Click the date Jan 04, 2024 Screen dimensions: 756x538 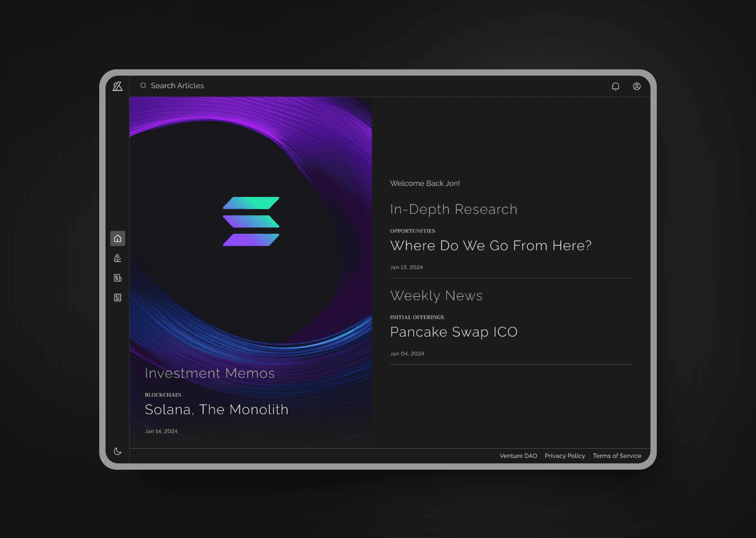[x=407, y=354]
